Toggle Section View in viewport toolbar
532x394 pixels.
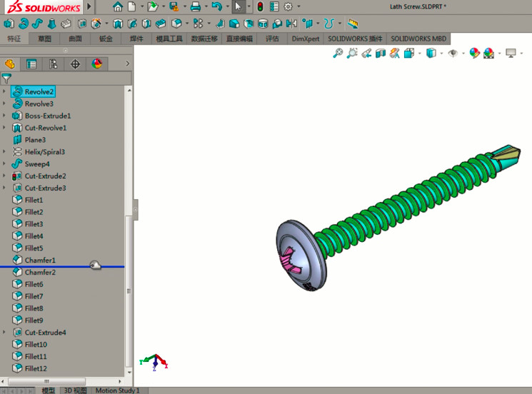(x=381, y=54)
